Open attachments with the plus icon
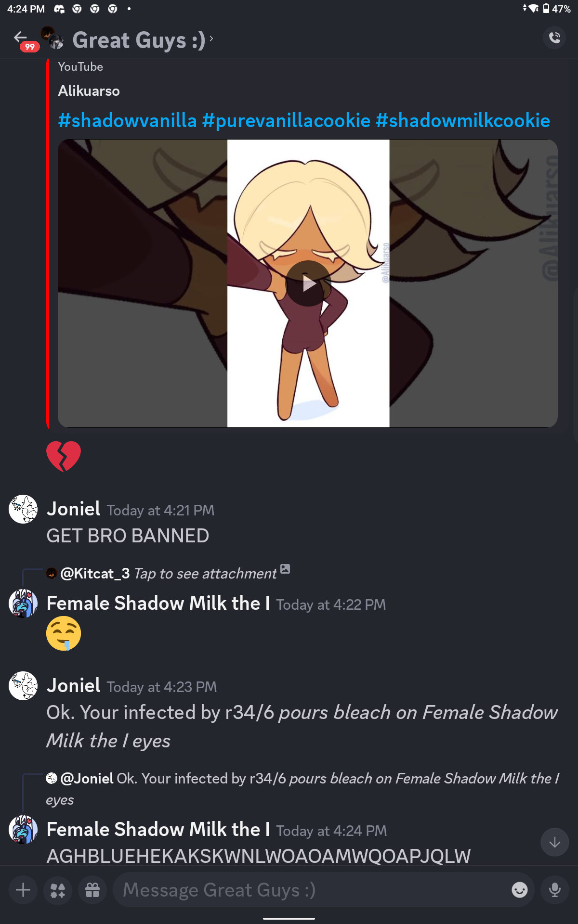The image size is (578, 924). [x=23, y=890]
